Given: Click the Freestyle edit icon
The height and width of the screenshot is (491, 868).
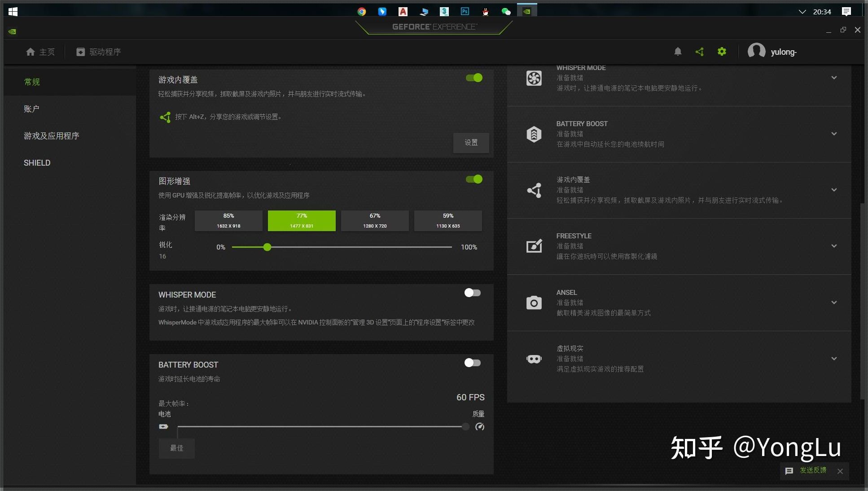Looking at the screenshot, I should point(534,246).
